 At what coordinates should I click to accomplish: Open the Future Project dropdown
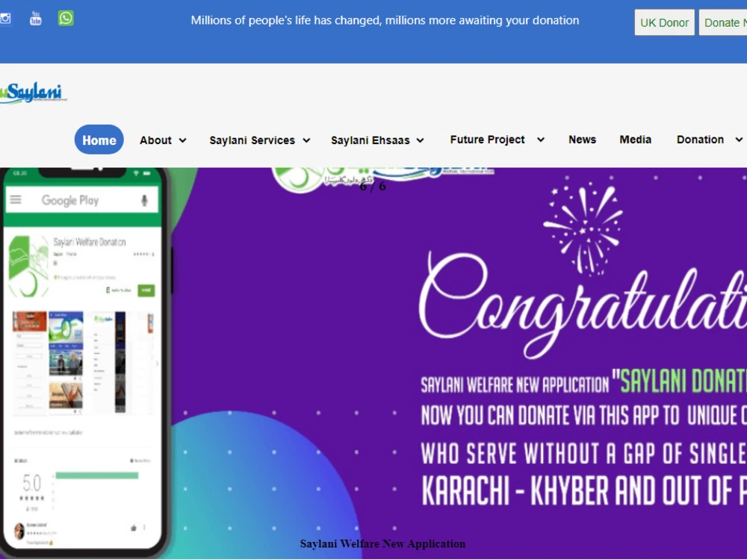pyautogui.click(x=497, y=140)
